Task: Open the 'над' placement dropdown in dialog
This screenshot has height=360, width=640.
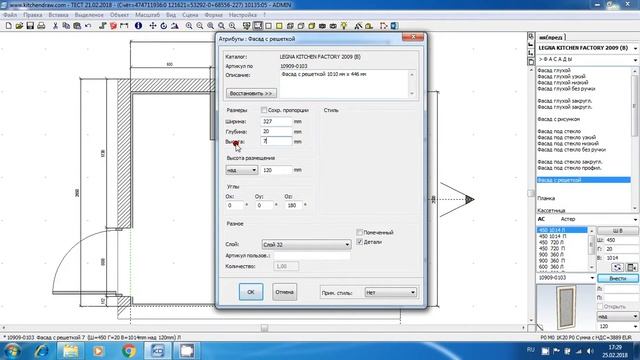Action: coord(242,170)
